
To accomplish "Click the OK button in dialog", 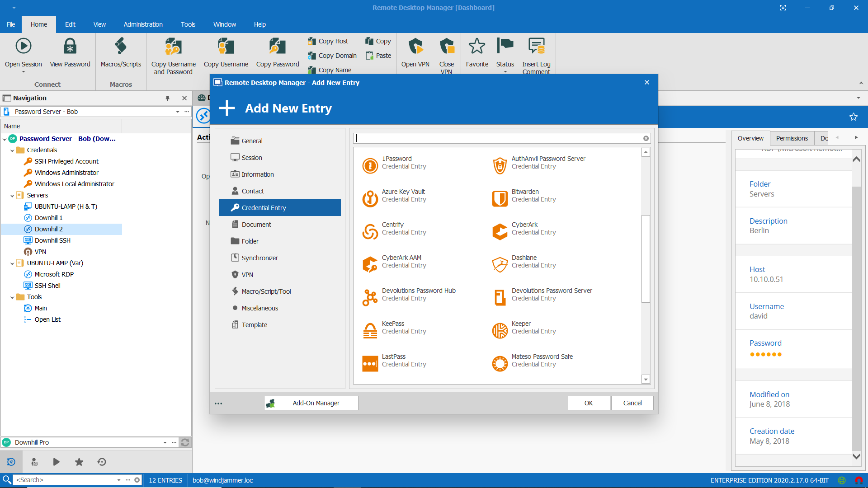I will [x=589, y=403].
